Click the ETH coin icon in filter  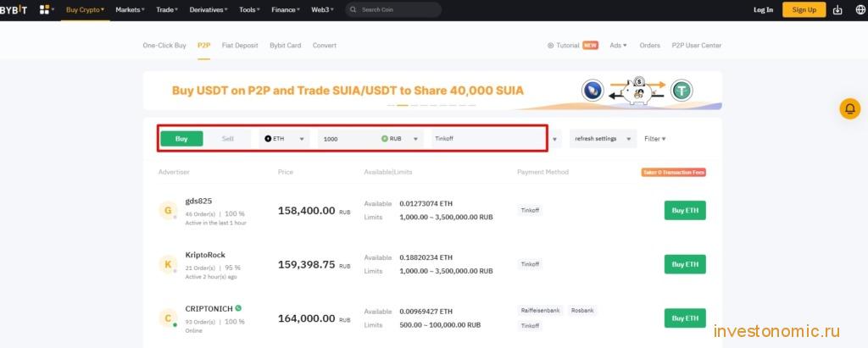268,139
